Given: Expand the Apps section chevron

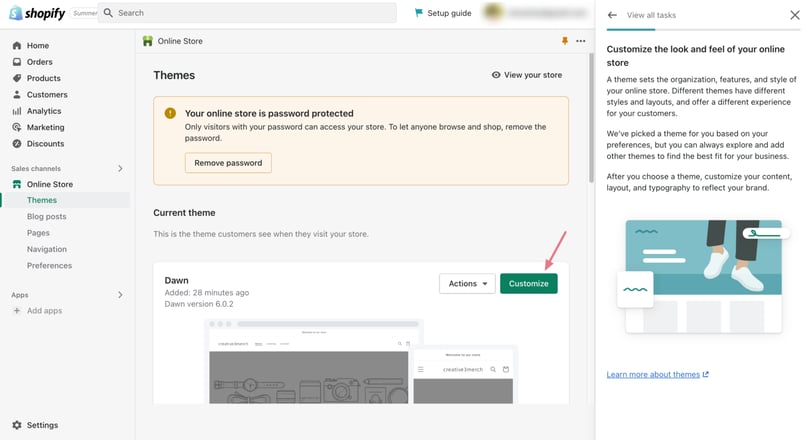Looking at the screenshot, I should pyautogui.click(x=120, y=295).
